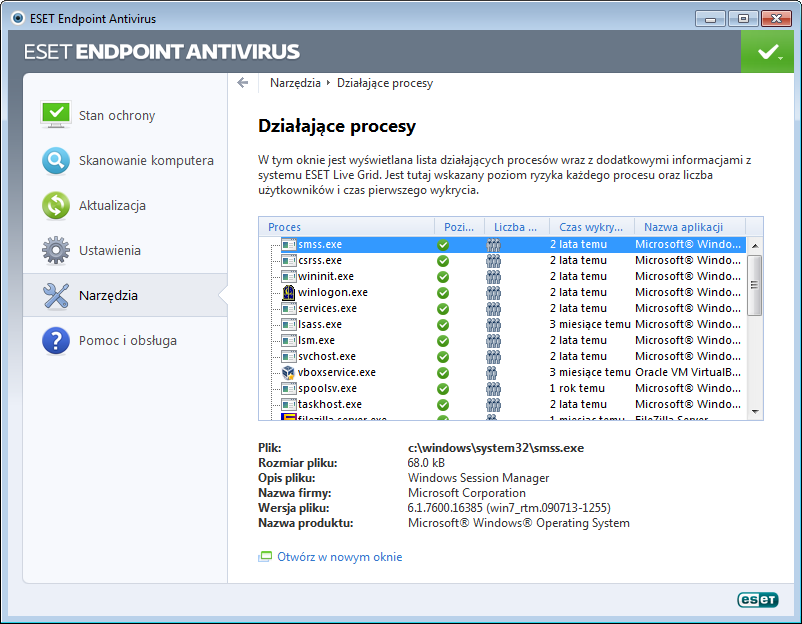The height and width of the screenshot is (624, 802).
Task: Open Ustawienia in the sidebar
Action: (x=125, y=251)
